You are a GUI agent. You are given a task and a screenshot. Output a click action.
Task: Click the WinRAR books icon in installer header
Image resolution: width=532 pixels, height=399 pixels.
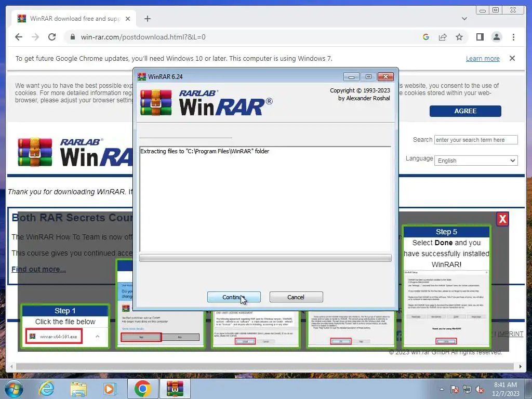coord(156,102)
